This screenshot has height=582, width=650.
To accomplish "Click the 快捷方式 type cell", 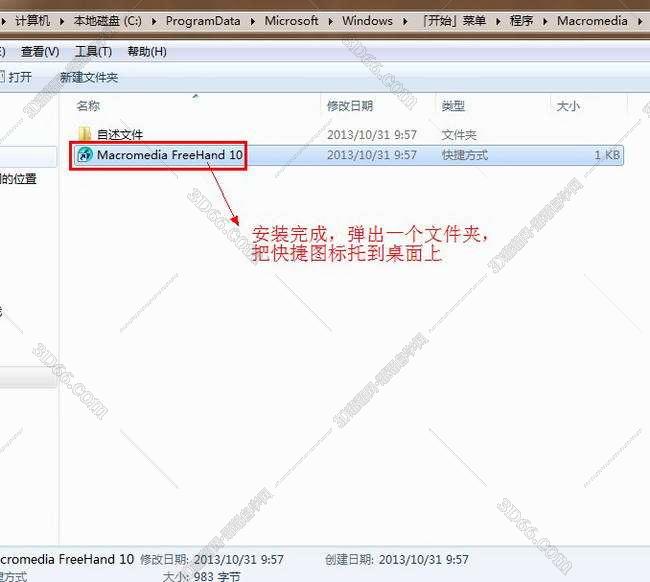I will coord(465,155).
